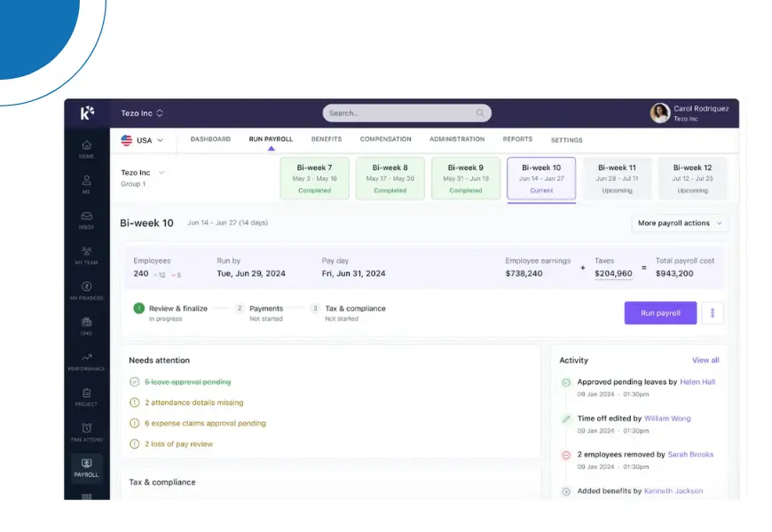Click the search magnifier icon
Screen dimensions: 772x532
pyautogui.click(x=480, y=113)
